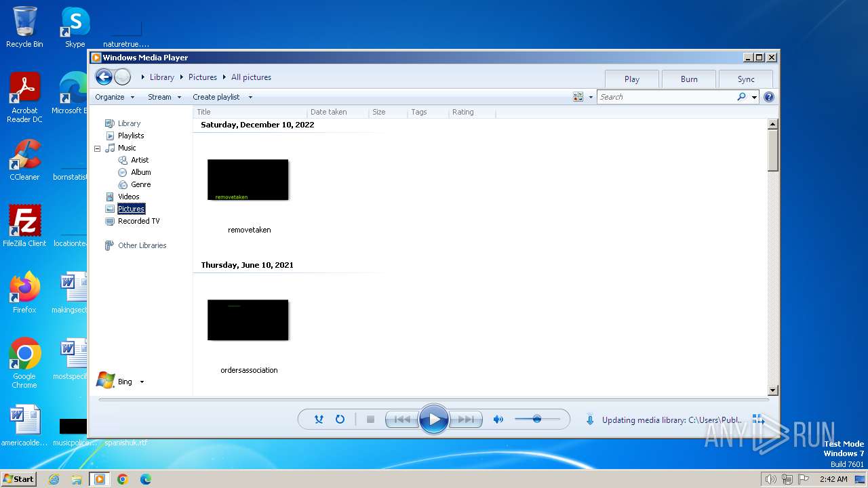Screen dimensions: 868x488
Task: Sort by Date taken column
Action: pos(337,112)
